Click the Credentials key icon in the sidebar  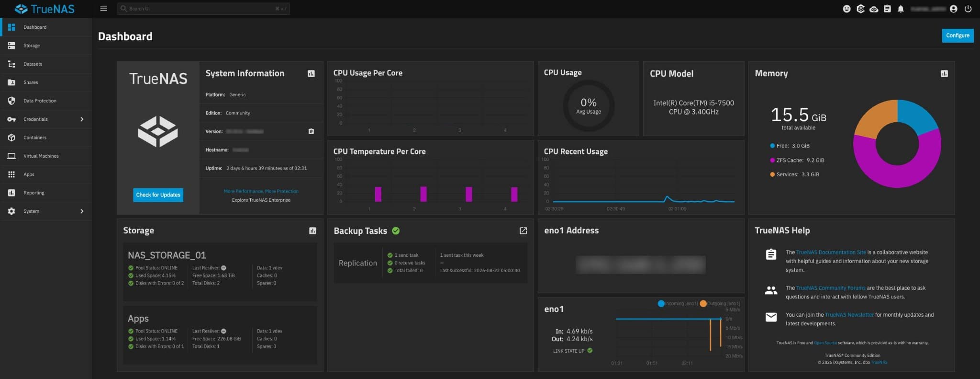point(11,119)
